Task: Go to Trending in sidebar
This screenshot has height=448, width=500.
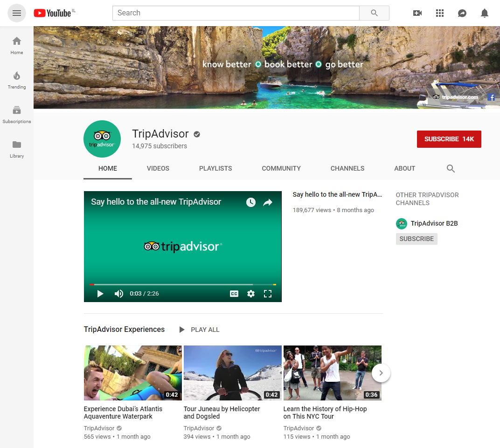Action: [17, 80]
